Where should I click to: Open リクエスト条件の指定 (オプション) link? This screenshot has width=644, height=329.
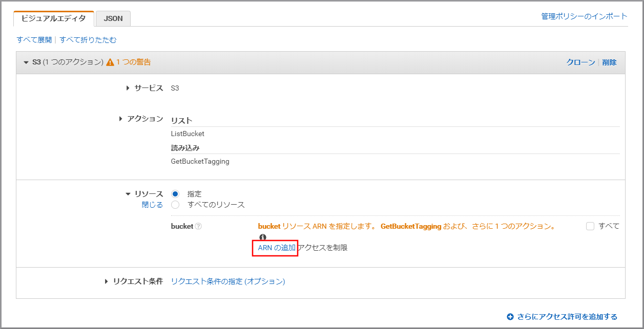tap(228, 281)
